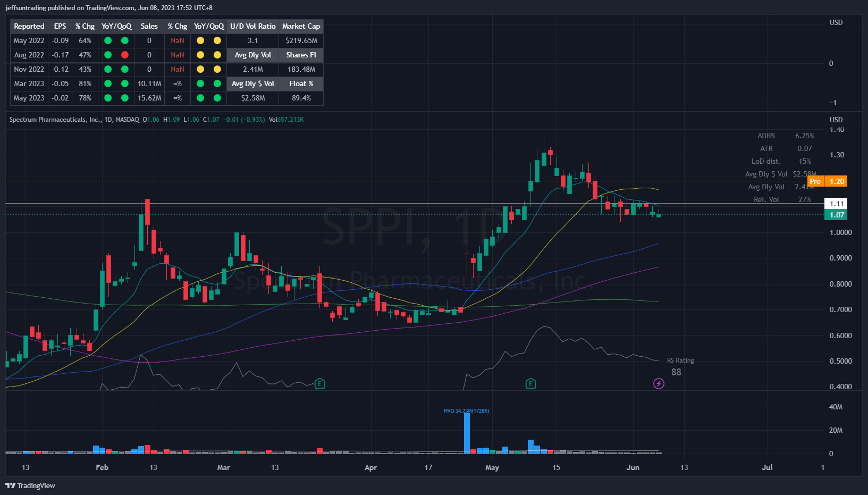Click the 2.41M table average daily volume
Image resolution: width=868 pixels, height=495 pixels.
[x=253, y=69]
